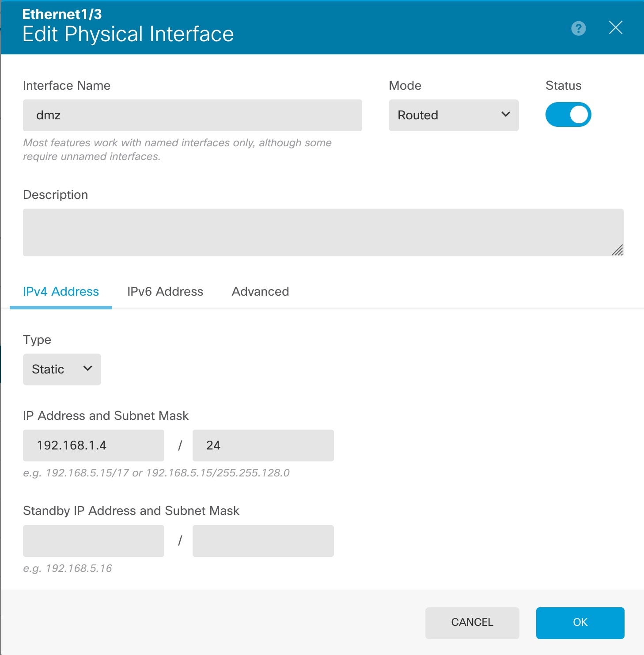
Task: Open the IPv6 Address tab
Action: [x=165, y=292]
